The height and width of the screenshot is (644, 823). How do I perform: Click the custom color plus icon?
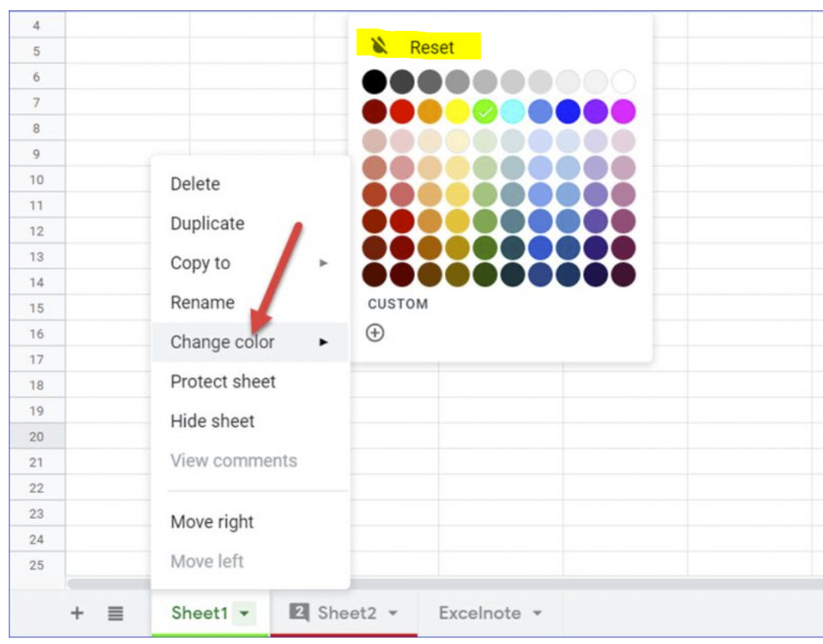pyautogui.click(x=375, y=333)
